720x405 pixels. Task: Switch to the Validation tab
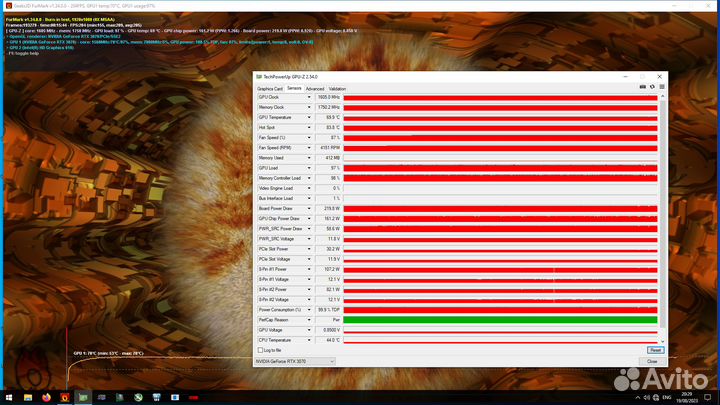pyautogui.click(x=338, y=89)
